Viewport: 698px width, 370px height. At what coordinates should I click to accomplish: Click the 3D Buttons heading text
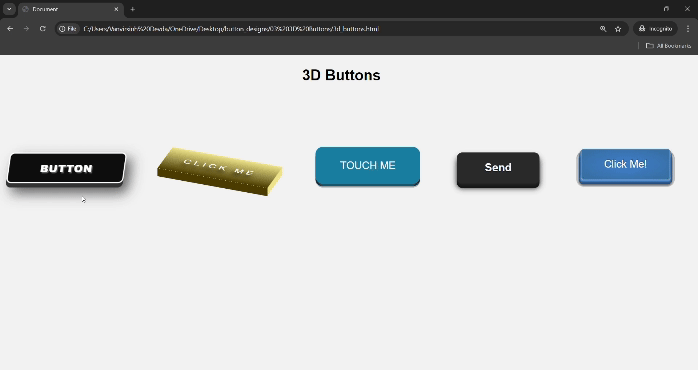(341, 75)
